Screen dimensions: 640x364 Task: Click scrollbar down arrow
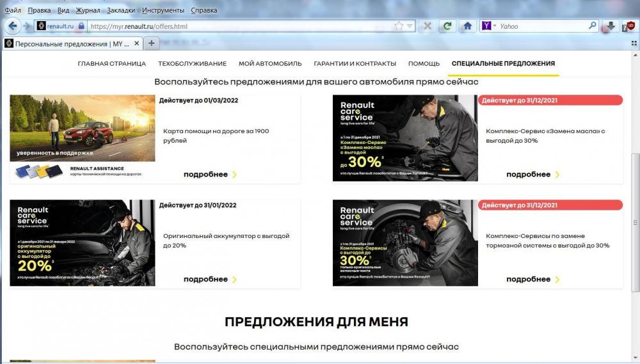click(635, 358)
